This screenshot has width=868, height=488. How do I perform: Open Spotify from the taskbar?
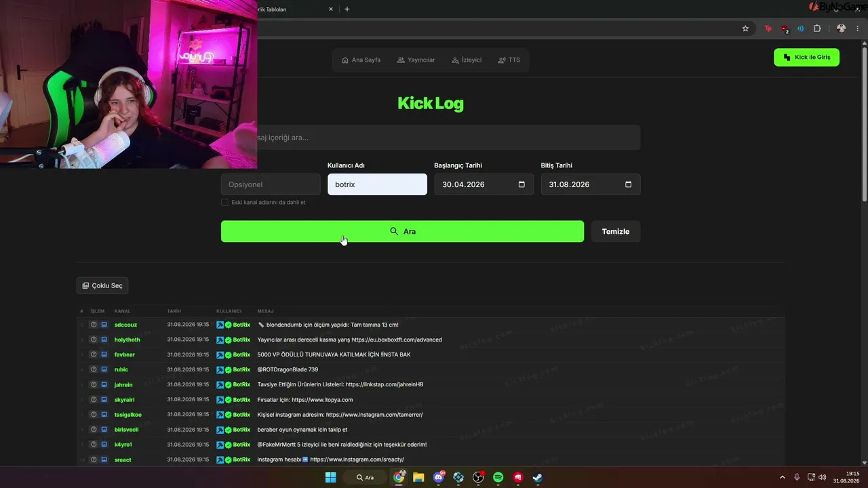(498, 477)
